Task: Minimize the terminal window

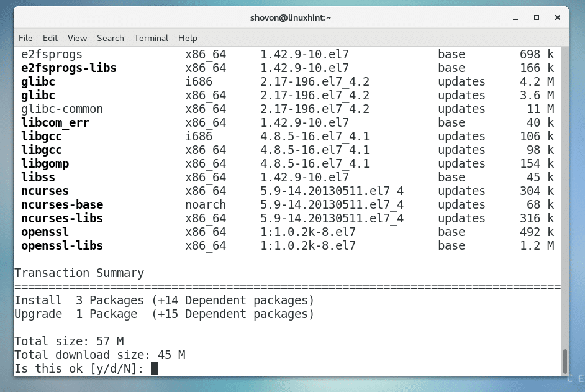Action: pos(515,17)
